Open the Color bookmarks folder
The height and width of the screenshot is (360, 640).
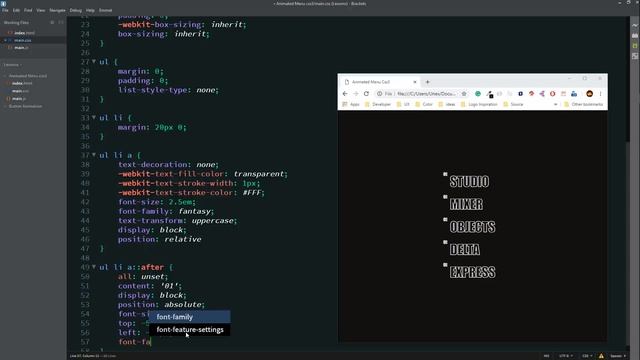point(424,104)
